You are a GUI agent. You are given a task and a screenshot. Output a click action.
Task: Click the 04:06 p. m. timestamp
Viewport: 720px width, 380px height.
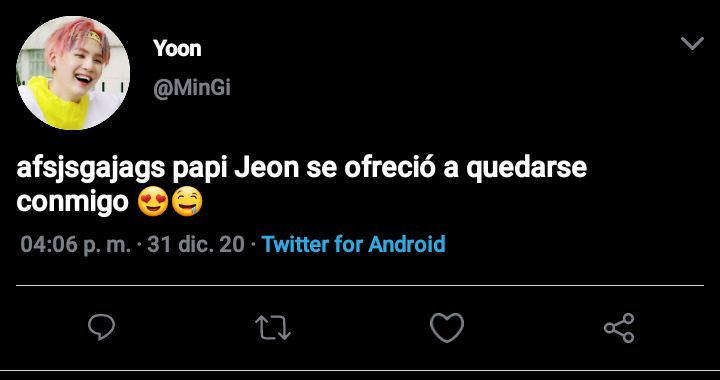[76, 244]
